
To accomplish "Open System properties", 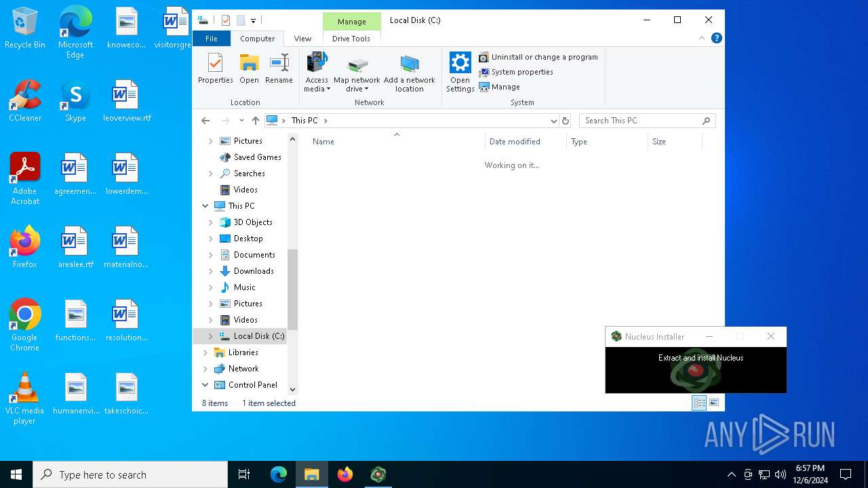I will click(x=516, y=72).
